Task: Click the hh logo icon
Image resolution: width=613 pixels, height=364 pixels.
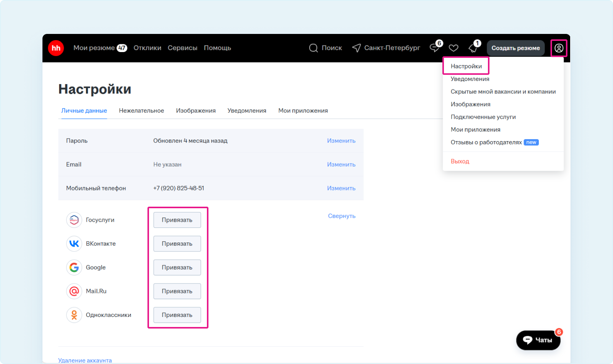Action: click(x=56, y=48)
